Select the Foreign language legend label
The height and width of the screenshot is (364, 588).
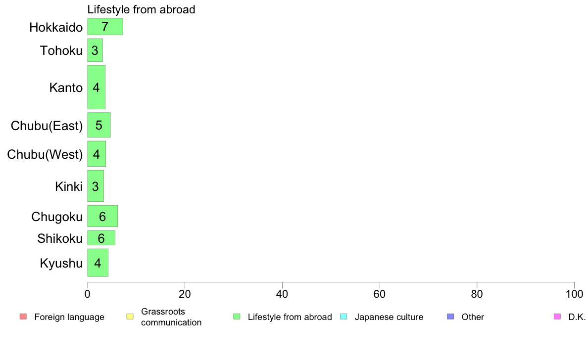click(x=69, y=317)
